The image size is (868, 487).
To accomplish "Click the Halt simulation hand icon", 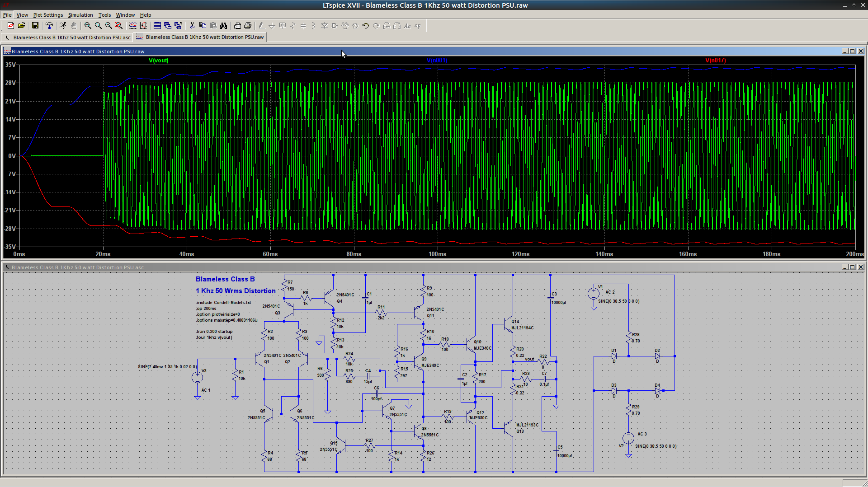I will pyautogui.click(x=74, y=26).
